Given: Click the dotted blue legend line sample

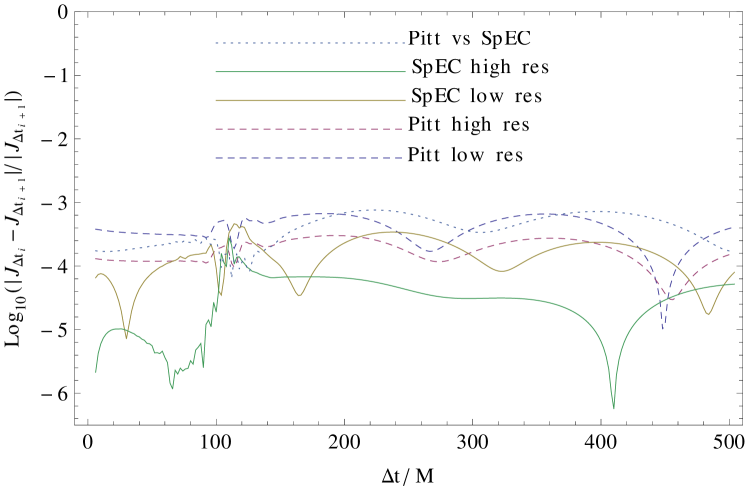Looking at the screenshot, I should tap(310, 43).
